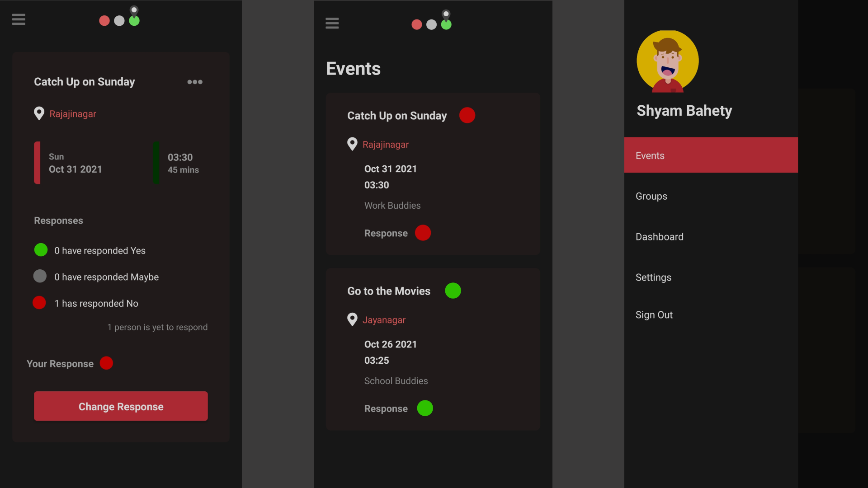This screenshot has width=868, height=488.
Task: Open hamburger menu on Events list screen
Action: coord(332,23)
